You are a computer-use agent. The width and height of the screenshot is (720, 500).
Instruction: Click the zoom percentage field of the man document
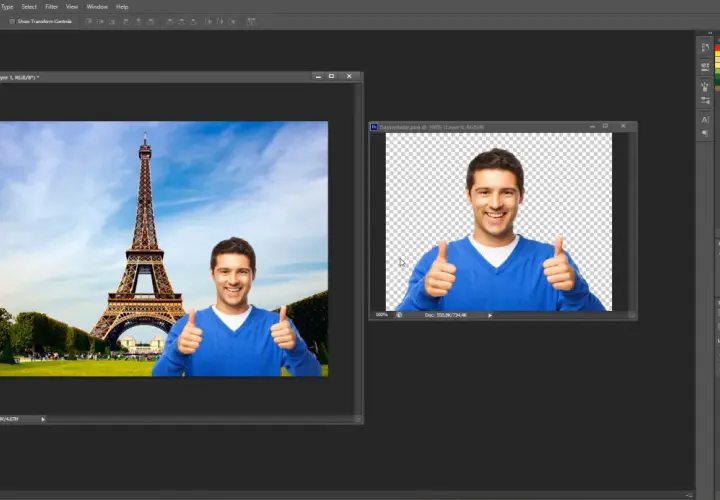382,315
